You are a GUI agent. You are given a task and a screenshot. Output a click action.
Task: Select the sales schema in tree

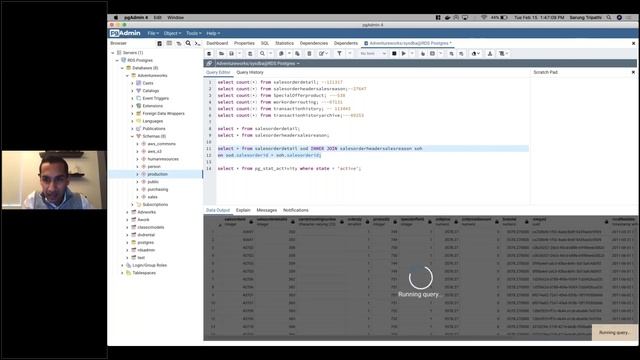click(x=153, y=197)
